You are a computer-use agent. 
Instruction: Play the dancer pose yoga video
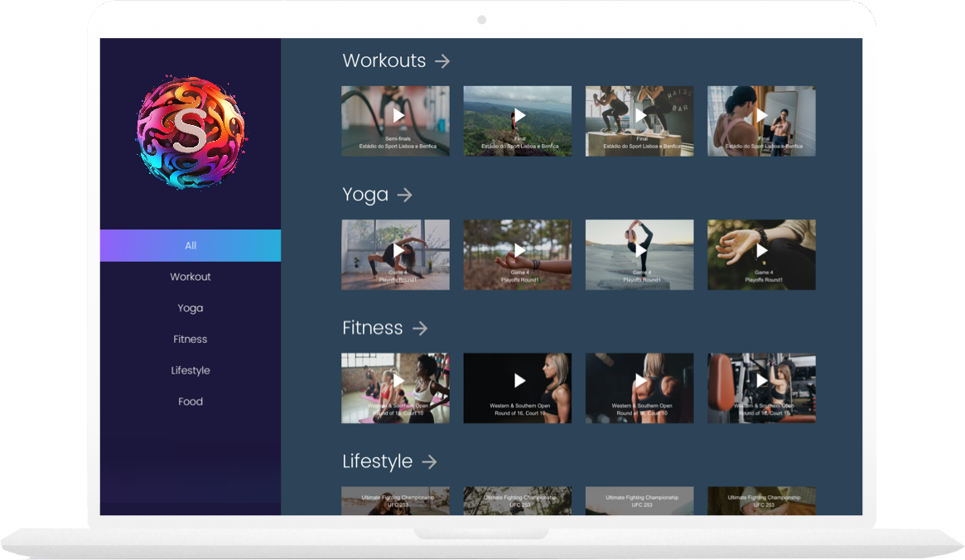(640, 249)
